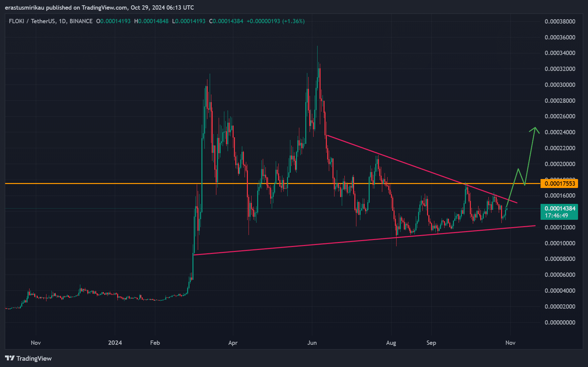
Task: Click the close value C0.00014384
Action: [226, 21]
